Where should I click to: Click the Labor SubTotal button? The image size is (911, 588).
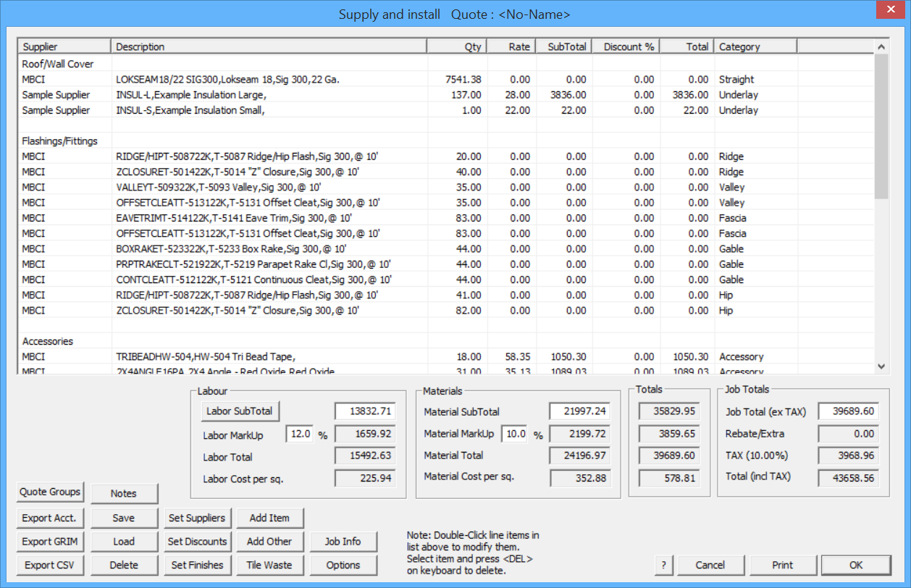click(239, 411)
